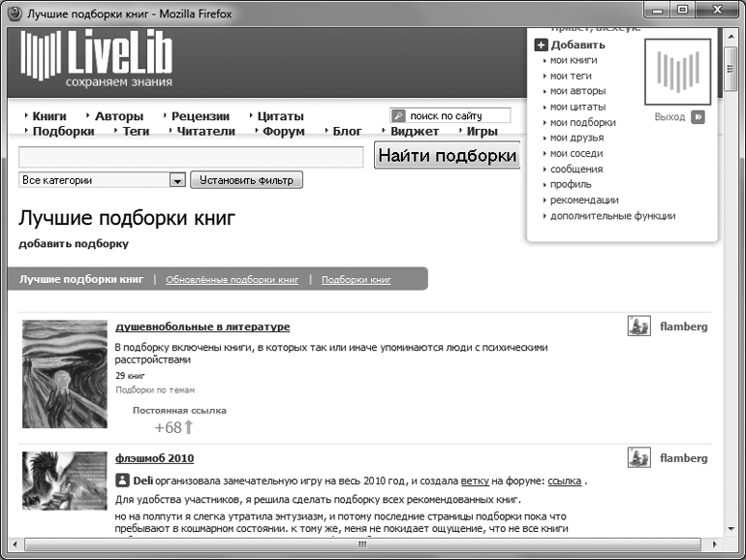Click the поиск по сайту search field
This screenshot has height=560, width=746.
pos(457,116)
